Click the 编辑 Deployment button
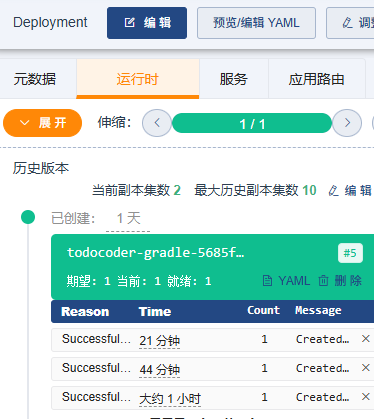The height and width of the screenshot is (419, 374). coord(147,23)
